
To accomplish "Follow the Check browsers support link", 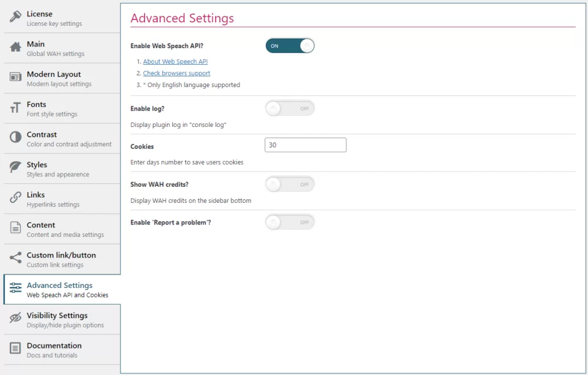I will pyautogui.click(x=176, y=73).
